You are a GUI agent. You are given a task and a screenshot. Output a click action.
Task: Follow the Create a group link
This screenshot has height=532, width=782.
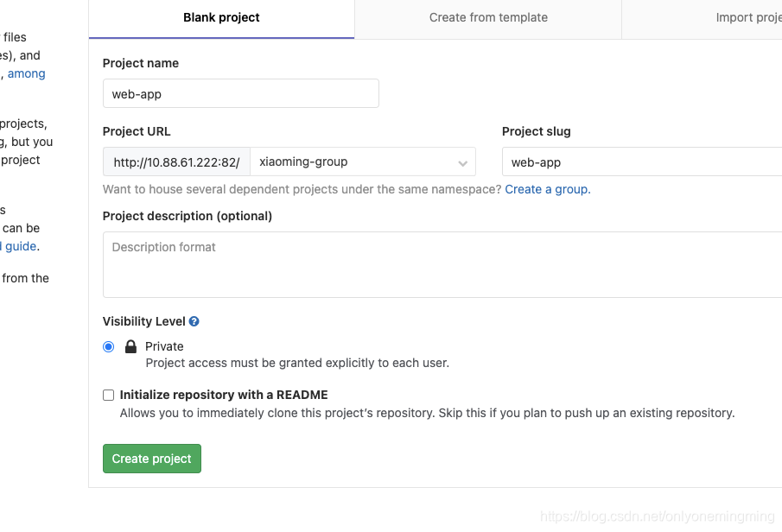pos(548,189)
